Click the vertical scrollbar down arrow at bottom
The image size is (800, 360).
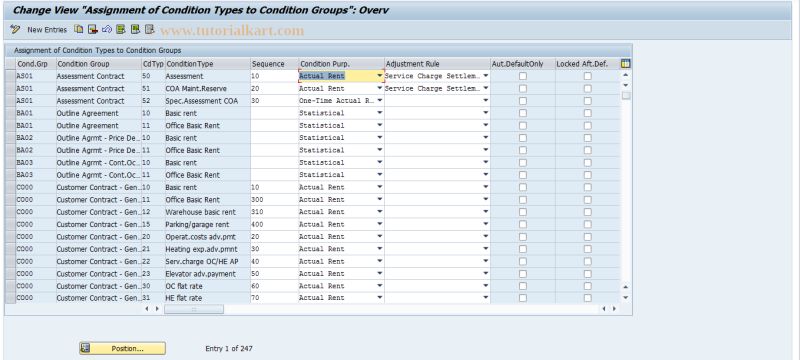coord(626,298)
